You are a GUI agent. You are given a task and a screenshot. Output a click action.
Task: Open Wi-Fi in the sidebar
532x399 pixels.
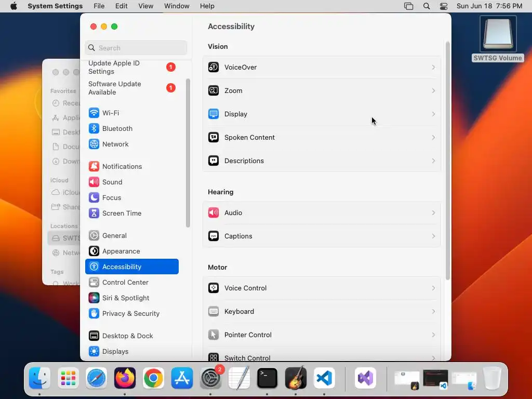(132, 113)
